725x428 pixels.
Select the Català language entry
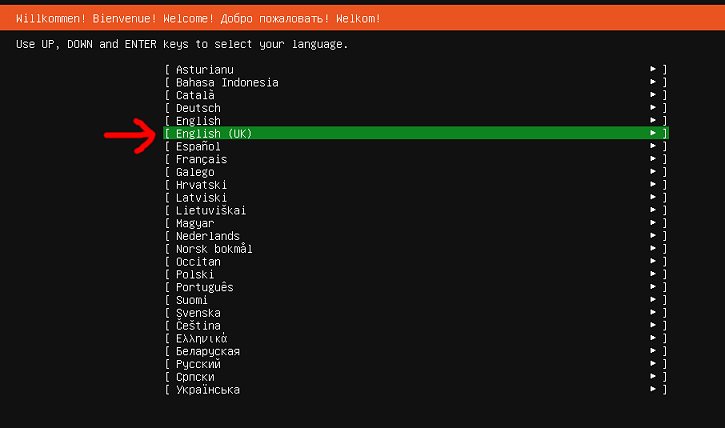tap(195, 95)
